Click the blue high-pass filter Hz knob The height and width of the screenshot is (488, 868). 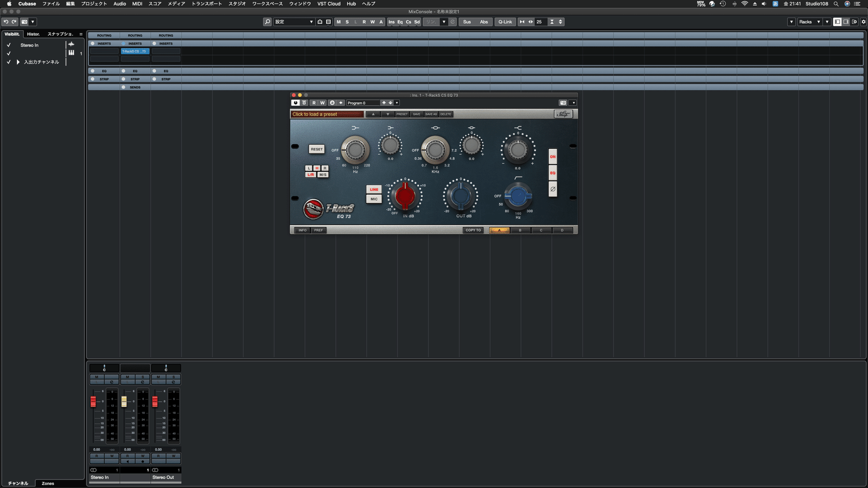[x=518, y=196]
